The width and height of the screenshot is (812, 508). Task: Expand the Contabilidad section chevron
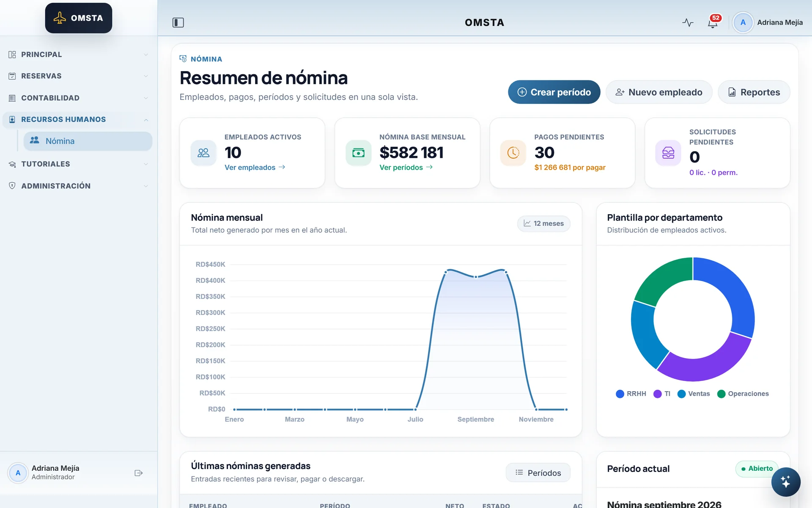click(146, 98)
